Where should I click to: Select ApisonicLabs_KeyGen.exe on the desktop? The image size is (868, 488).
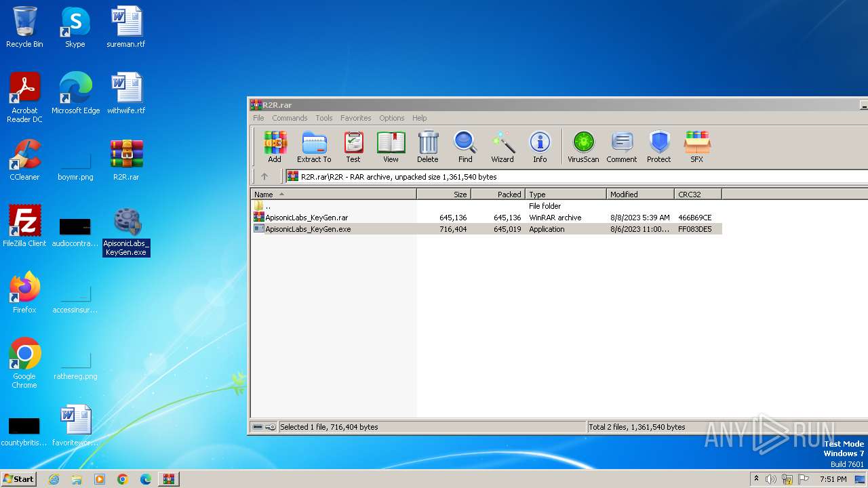click(x=126, y=231)
